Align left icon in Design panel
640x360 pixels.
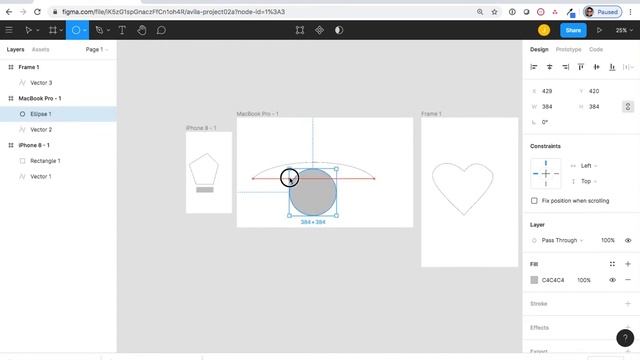(x=533, y=67)
